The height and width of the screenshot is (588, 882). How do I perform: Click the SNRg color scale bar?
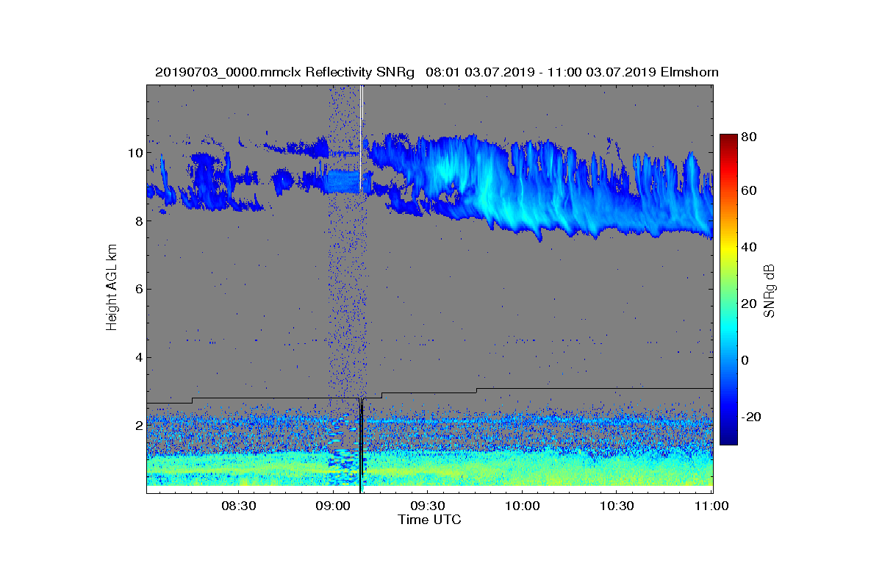(x=728, y=290)
